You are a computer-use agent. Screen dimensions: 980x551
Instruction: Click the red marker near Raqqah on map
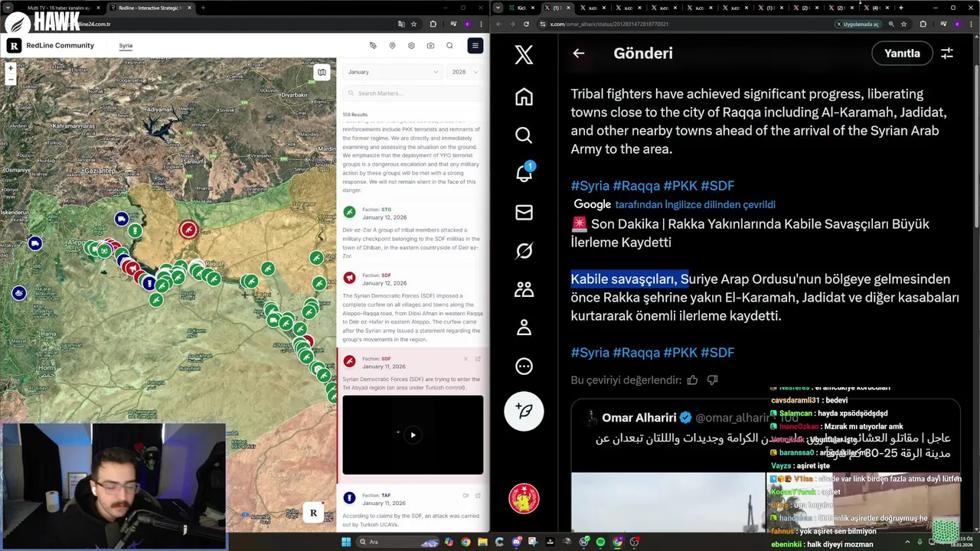[x=188, y=229]
